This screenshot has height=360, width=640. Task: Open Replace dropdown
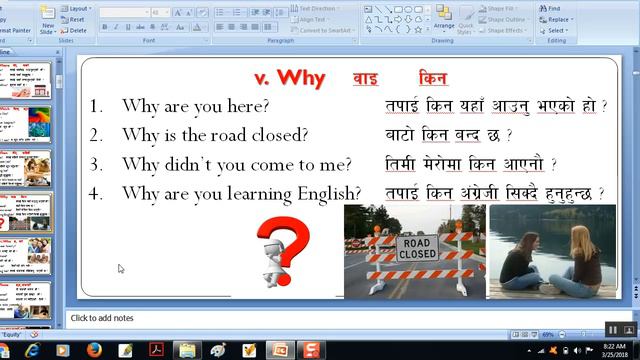point(557,20)
